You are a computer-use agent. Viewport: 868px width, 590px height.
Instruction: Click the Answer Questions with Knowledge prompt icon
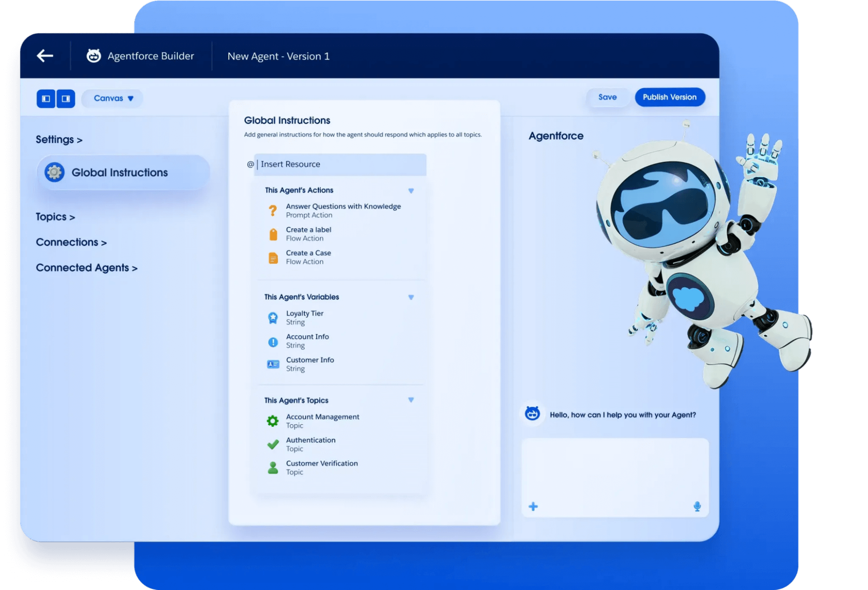click(273, 211)
